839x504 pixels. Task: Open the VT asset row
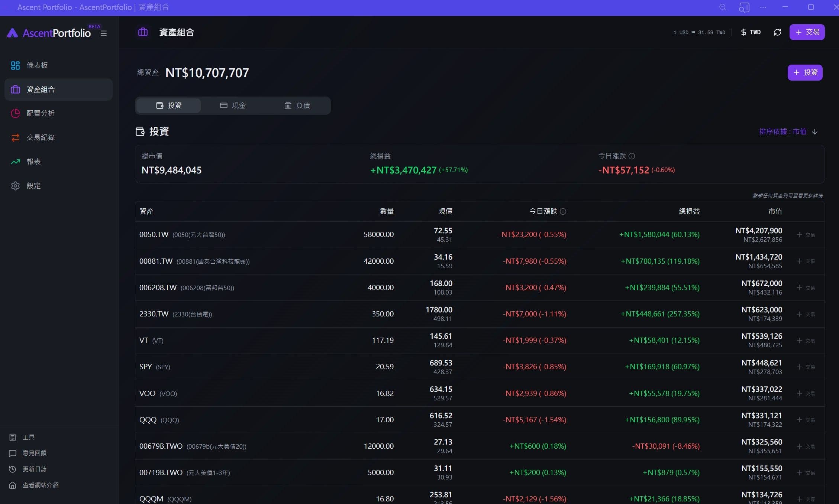[x=480, y=341]
